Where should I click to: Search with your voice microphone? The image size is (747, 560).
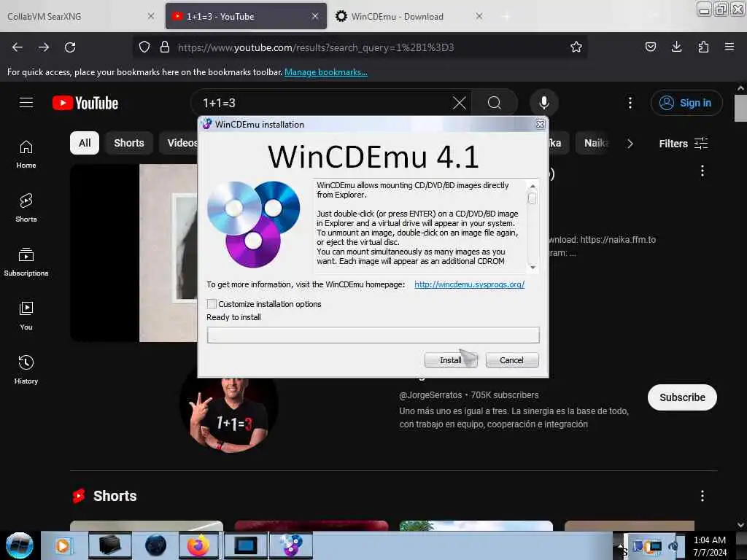tap(544, 103)
